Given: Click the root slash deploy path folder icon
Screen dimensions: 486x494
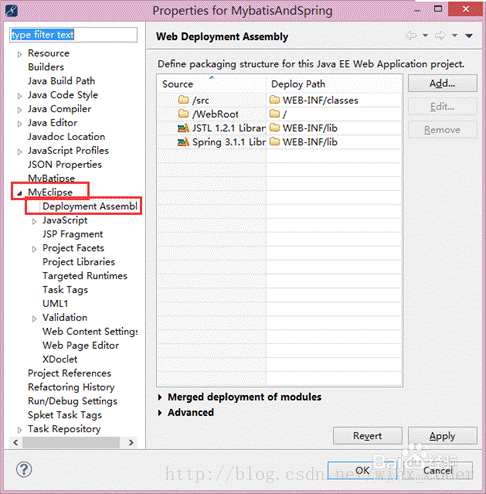Looking at the screenshot, I should [x=275, y=114].
